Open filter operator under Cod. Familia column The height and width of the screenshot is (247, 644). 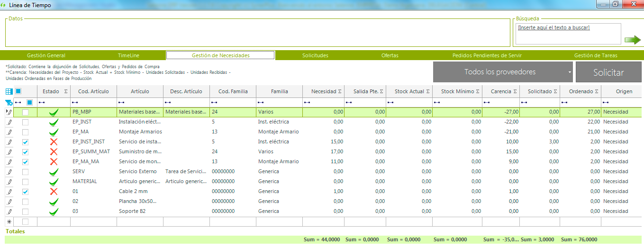point(214,102)
